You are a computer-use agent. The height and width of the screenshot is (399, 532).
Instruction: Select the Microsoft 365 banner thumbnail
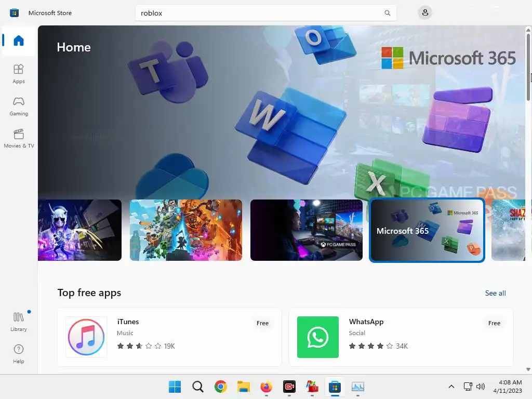coord(427,230)
